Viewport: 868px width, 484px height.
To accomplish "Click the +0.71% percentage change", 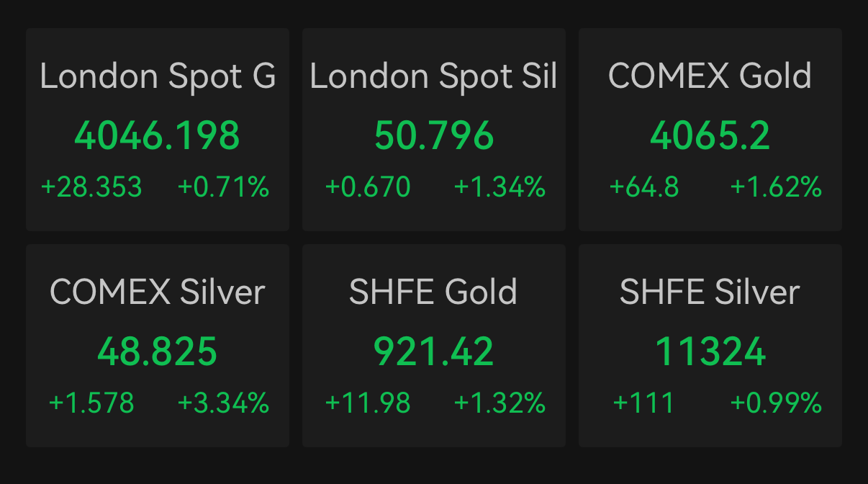I will [223, 187].
